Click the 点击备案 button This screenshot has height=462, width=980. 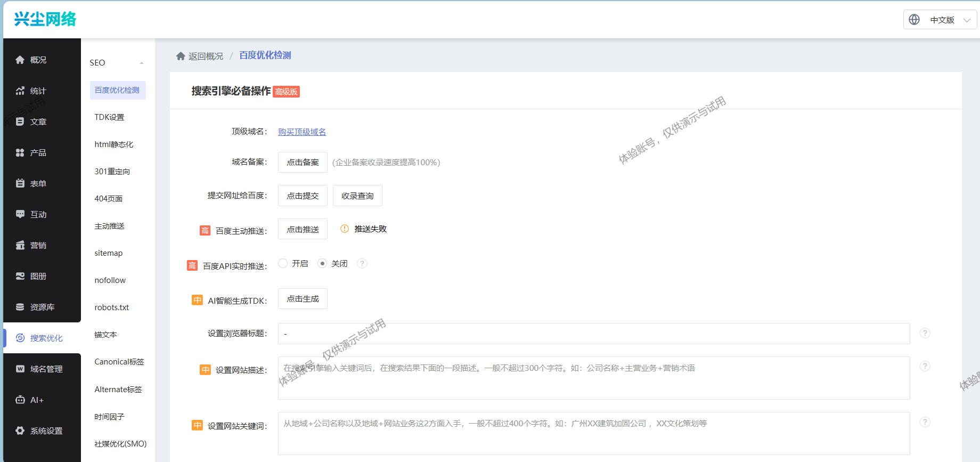coord(303,162)
